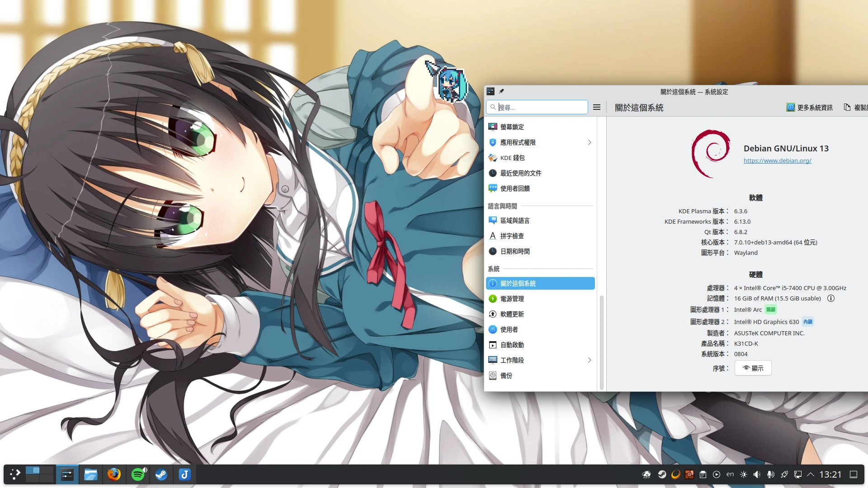Open the brown flower-box tray icon
The width and height of the screenshot is (868, 488).
pos(689,474)
